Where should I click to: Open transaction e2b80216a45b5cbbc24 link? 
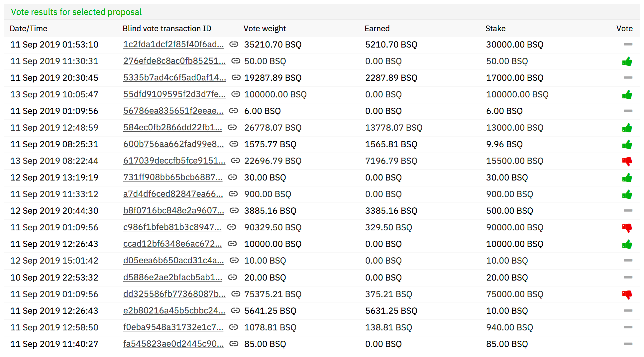(x=174, y=310)
